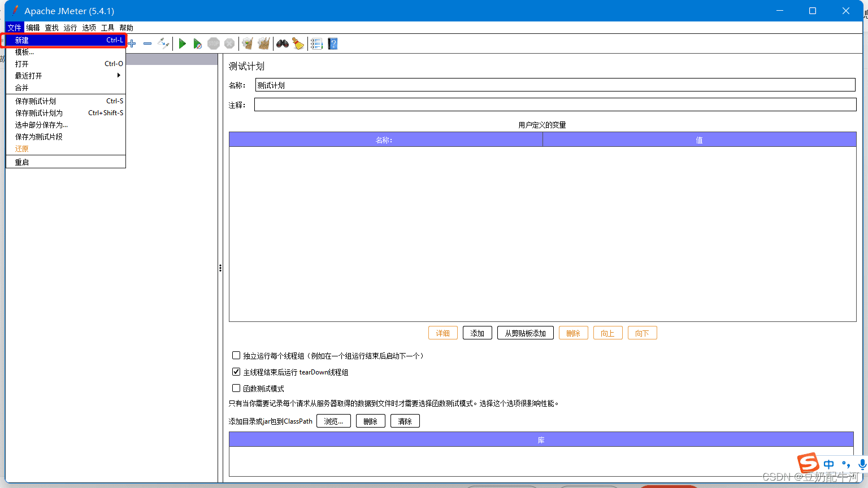
Task: Click the 向上 button
Action: pyautogui.click(x=607, y=333)
